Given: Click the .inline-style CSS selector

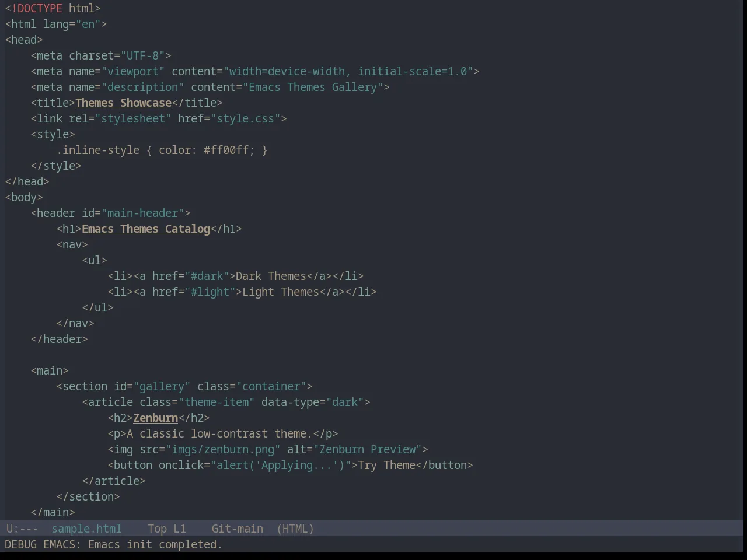Looking at the screenshot, I should 97,150.
